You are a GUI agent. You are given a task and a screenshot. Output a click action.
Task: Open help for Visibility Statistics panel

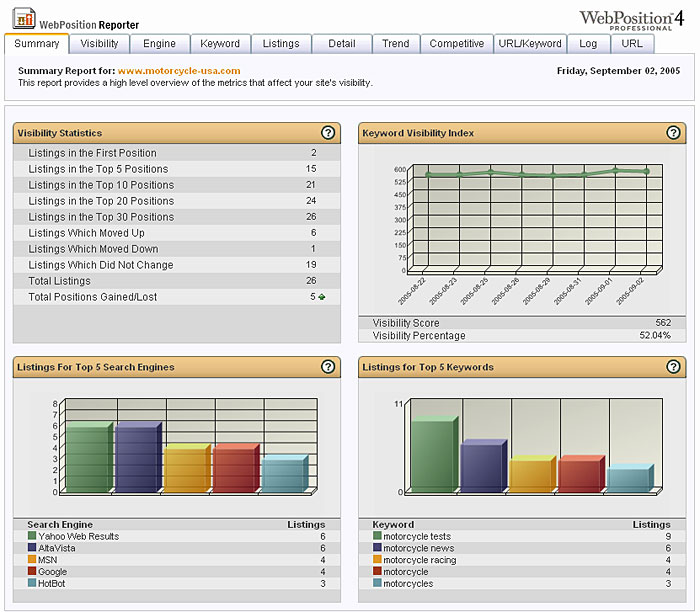[328, 133]
